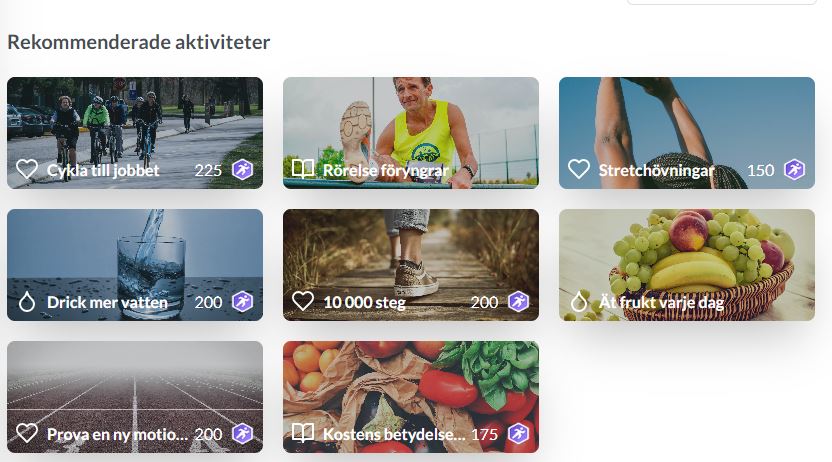Click the purple runner badge on Stretchövningar card
This screenshot has height=462, width=832.
tap(794, 170)
